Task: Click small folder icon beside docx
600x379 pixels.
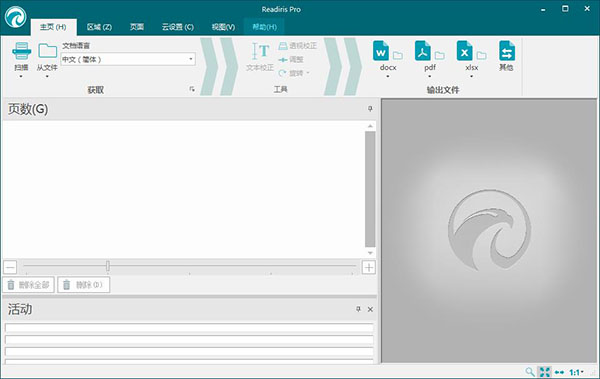Action: tap(398, 56)
